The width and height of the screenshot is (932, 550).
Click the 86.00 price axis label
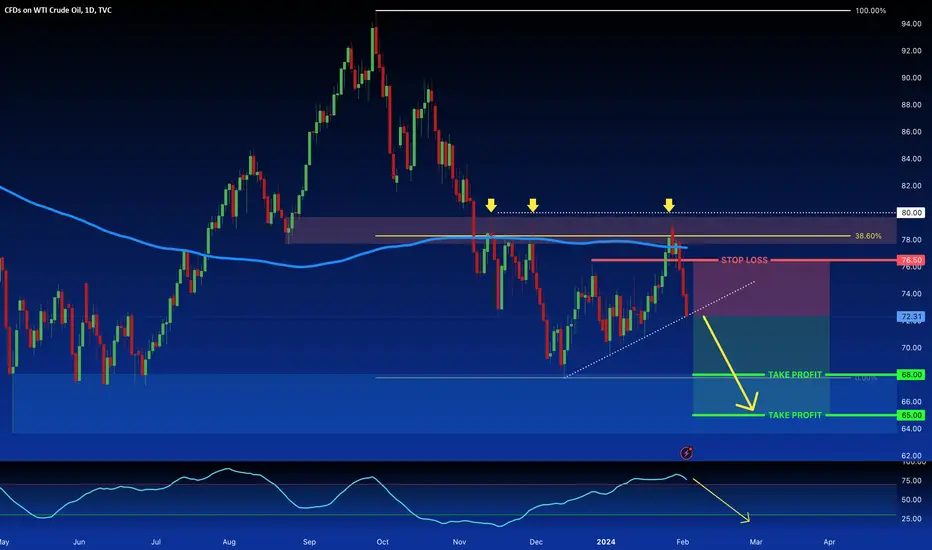click(911, 131)
